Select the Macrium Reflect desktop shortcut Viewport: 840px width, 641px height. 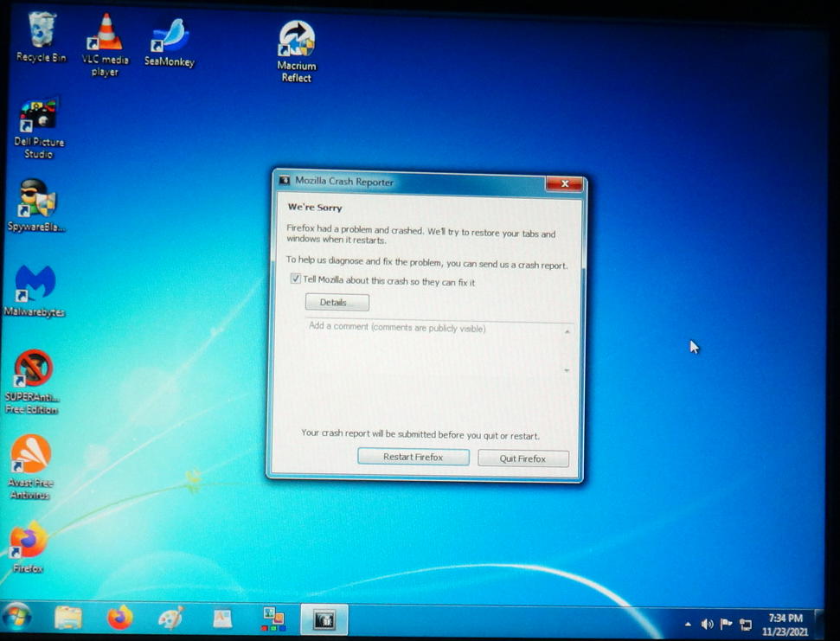point(296,51)
